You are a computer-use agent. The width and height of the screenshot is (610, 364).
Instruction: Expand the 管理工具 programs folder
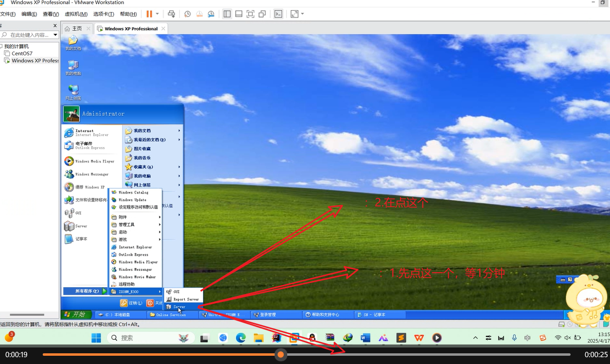point(136,225)
